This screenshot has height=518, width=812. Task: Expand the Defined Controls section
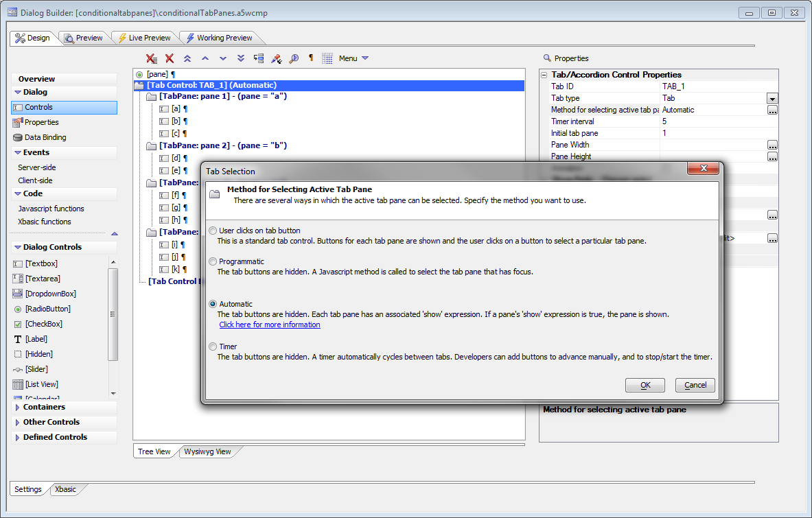pyautogui.click(x=18, y=437)
